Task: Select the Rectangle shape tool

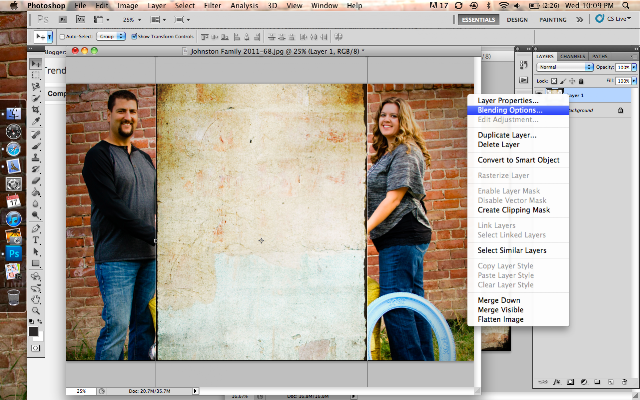Action: point(36,263)
